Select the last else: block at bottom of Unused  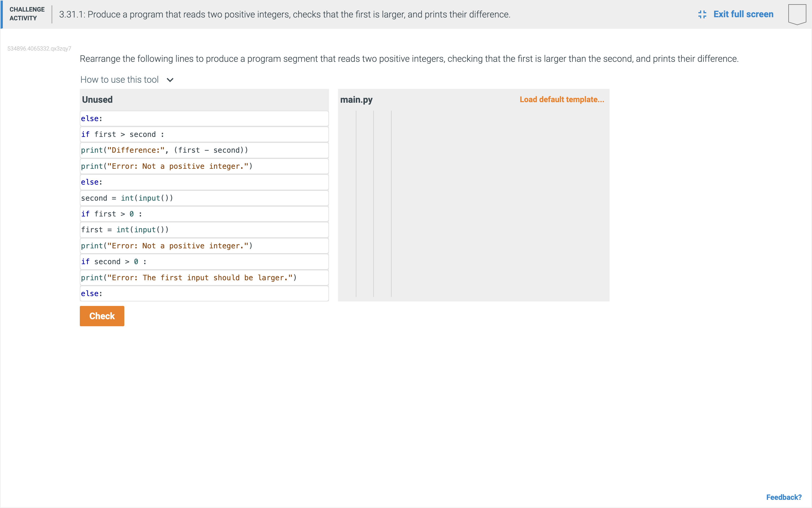pos(204,294)
